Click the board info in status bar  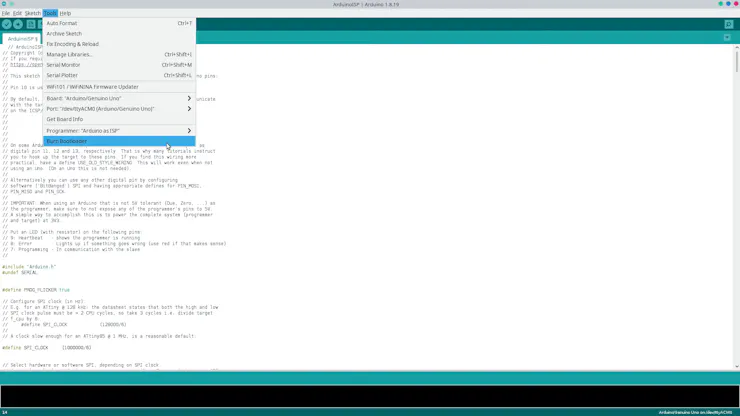click(695, 412)
